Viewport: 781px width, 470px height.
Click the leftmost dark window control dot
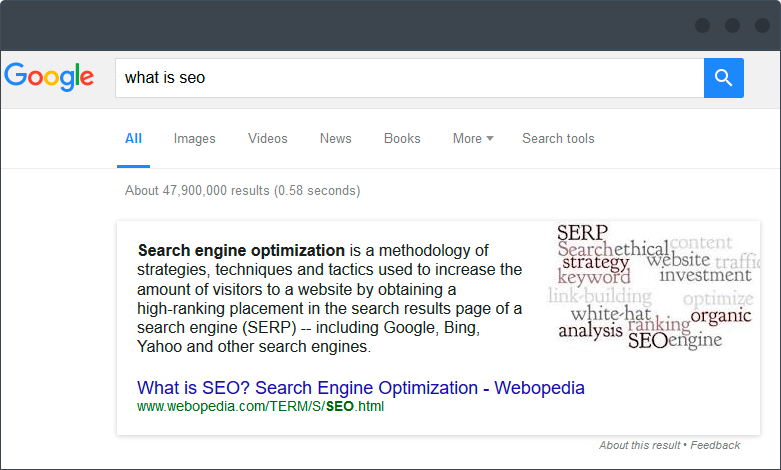702,25
